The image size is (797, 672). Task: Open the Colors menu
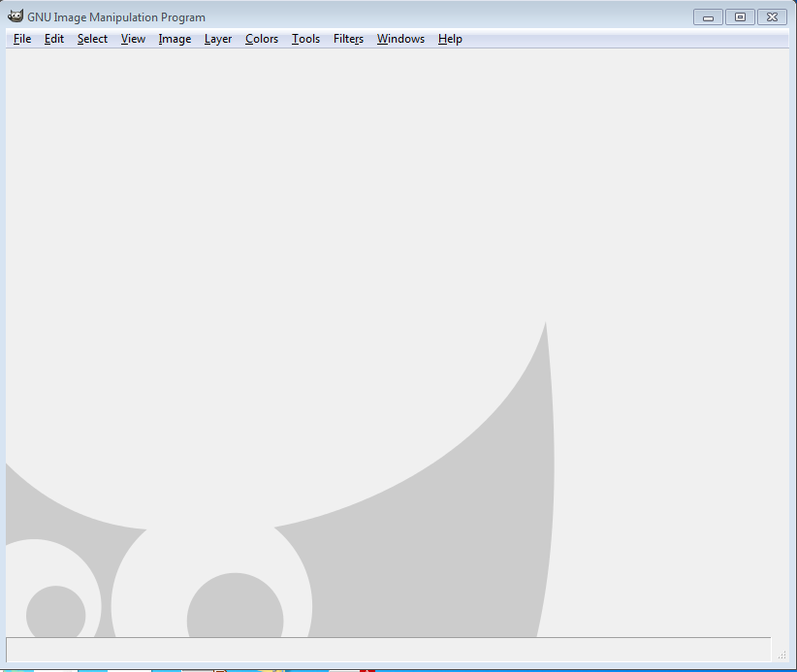click(x=261, y=39)
